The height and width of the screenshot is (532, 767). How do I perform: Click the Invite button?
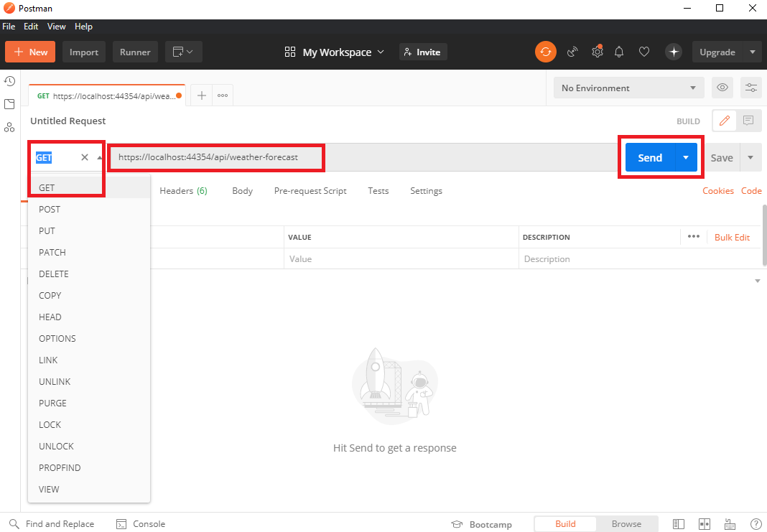click(423, 52)
